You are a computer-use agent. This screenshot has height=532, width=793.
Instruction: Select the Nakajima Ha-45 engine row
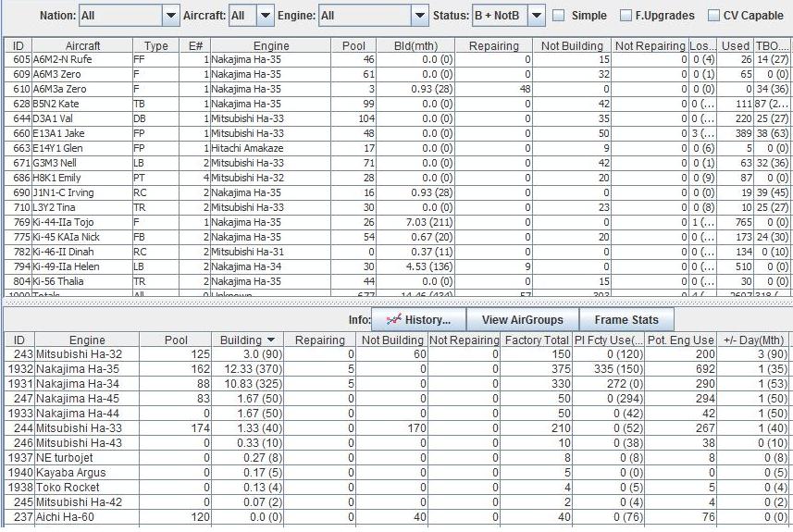point(397,399)
